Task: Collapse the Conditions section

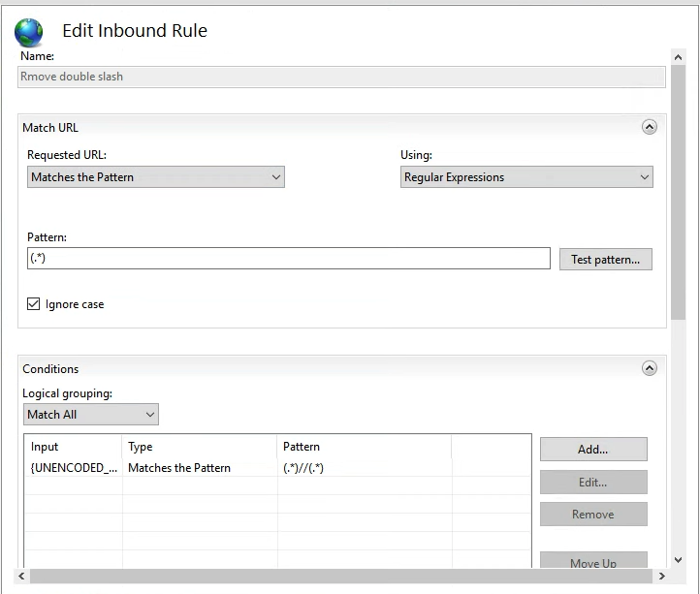Action: click(x=650, y=368)
